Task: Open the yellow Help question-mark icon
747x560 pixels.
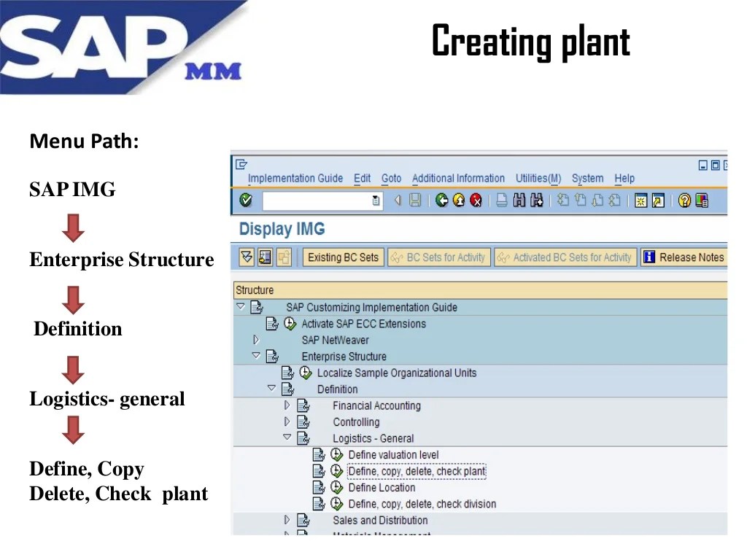Action: [x=684, y=201]
